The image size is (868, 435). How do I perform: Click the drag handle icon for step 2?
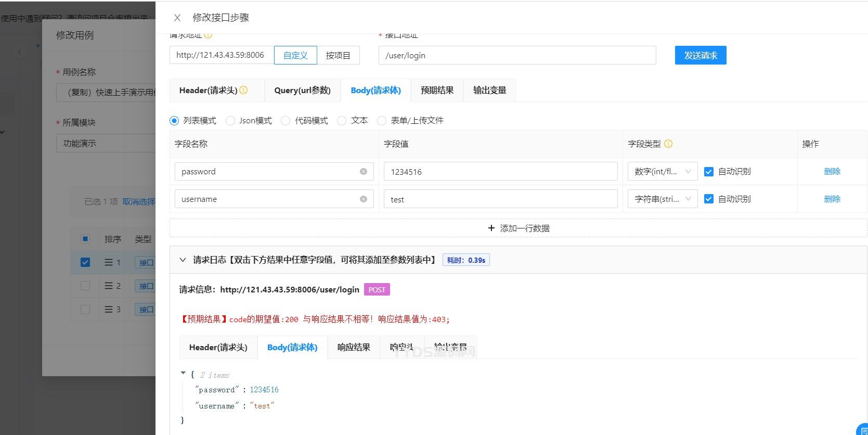109,286
